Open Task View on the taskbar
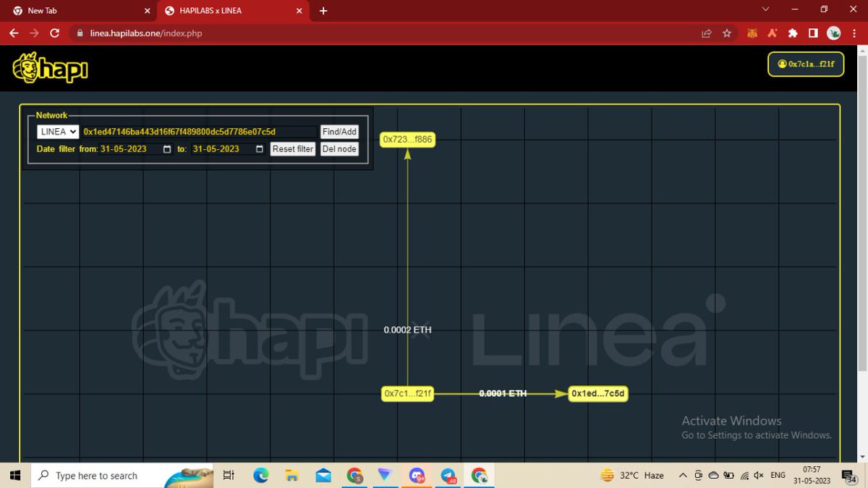The width and height of the screenshot is (868, 488). (x=229, y=475)
